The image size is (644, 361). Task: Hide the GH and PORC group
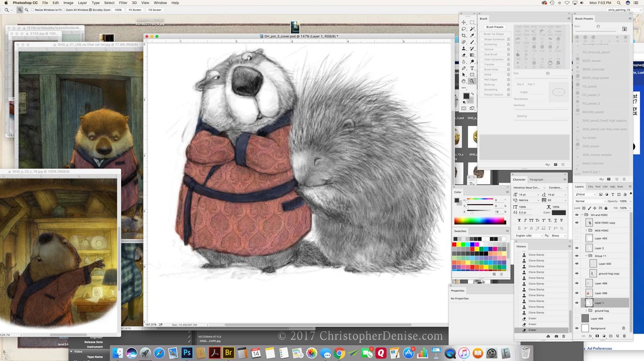[577, 215]
